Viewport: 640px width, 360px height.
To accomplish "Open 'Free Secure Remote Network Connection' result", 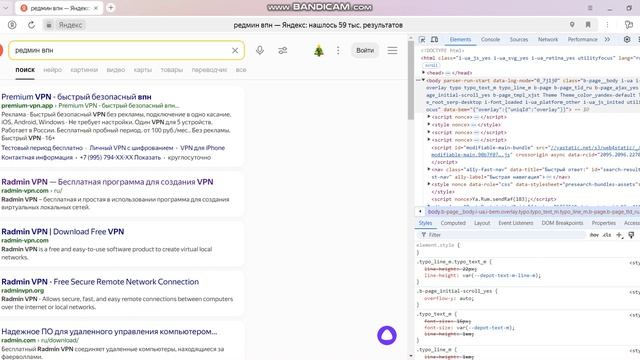I will coord(100,282).
